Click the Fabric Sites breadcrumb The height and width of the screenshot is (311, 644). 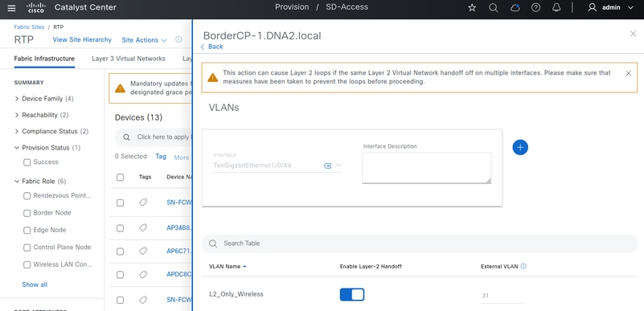29,27
